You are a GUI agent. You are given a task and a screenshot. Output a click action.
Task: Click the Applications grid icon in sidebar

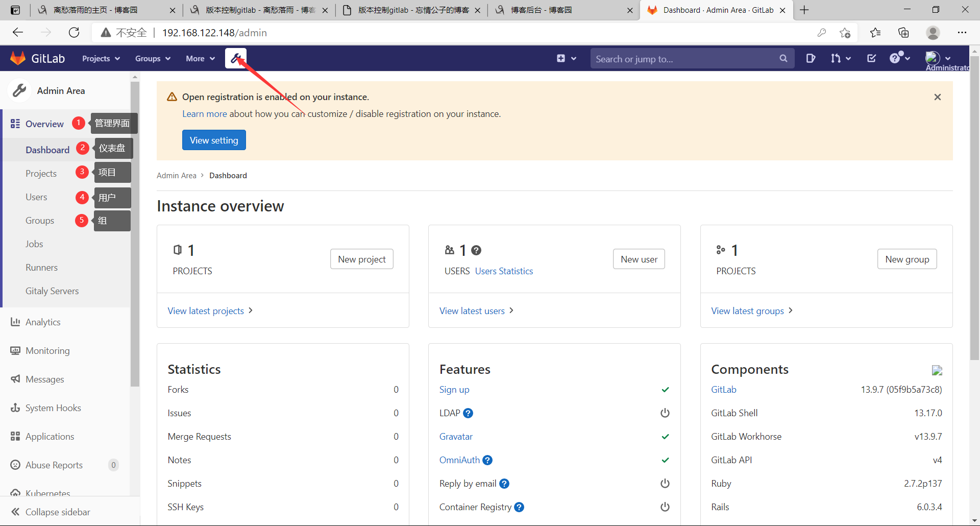[x=15, y=436]
